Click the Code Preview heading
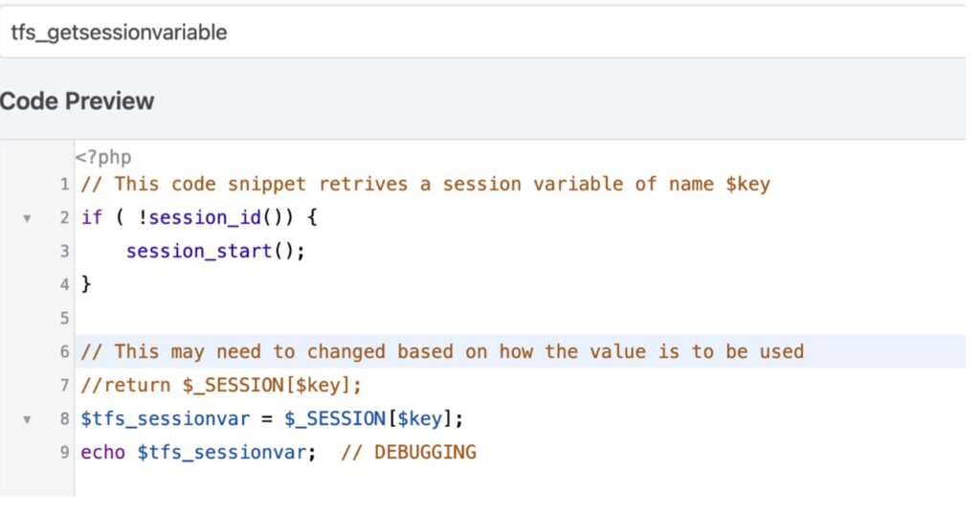 77,100
